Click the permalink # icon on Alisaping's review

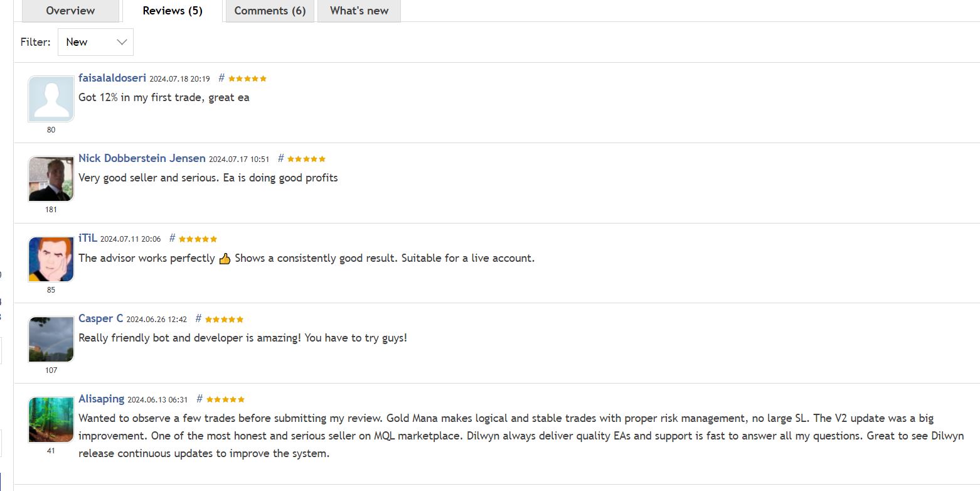(x=198, y=398)
